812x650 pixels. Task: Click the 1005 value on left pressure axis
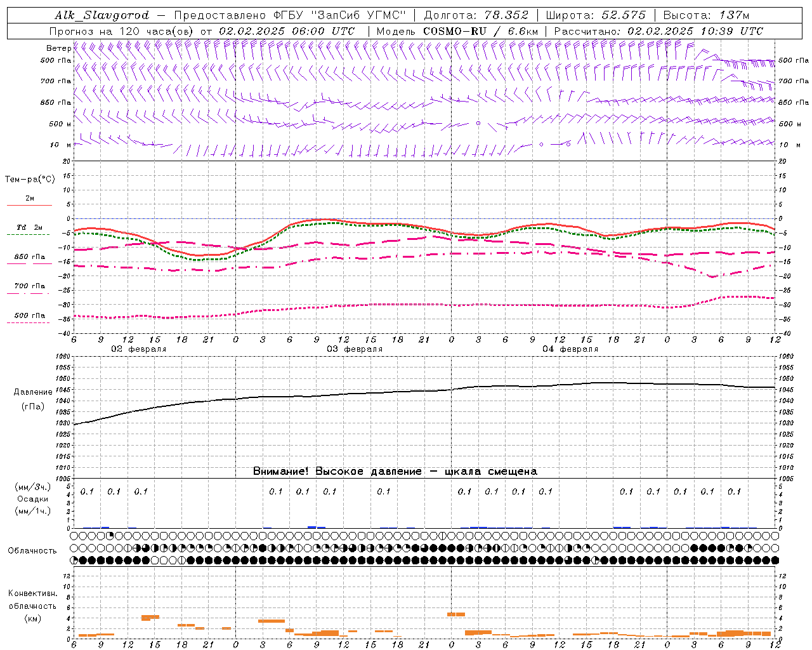63,479
